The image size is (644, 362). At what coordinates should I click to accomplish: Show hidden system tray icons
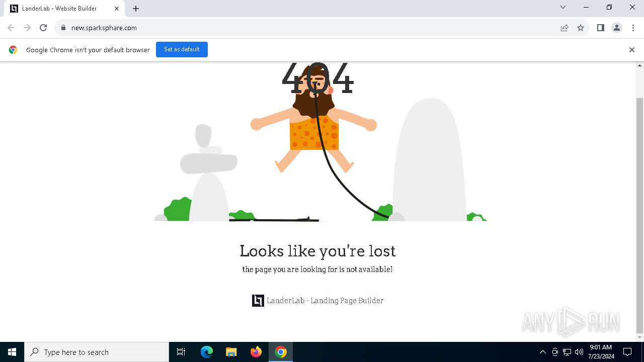(x=542, y=352)
